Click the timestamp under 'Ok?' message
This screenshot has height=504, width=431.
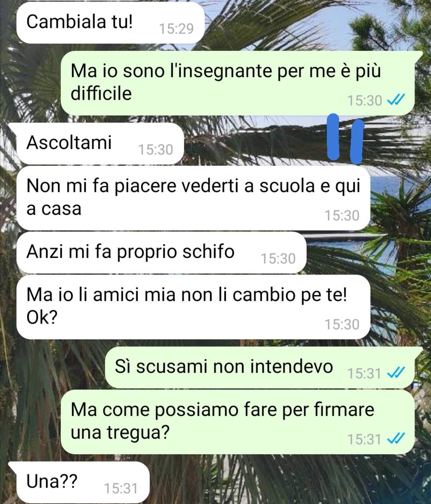[x=342, y=324]
